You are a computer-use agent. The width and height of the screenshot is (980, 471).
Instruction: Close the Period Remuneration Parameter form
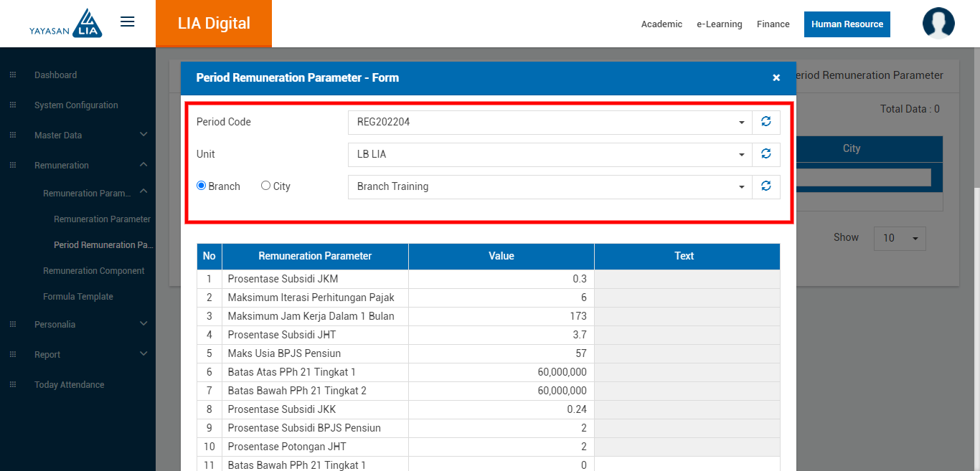click(776, 78)
